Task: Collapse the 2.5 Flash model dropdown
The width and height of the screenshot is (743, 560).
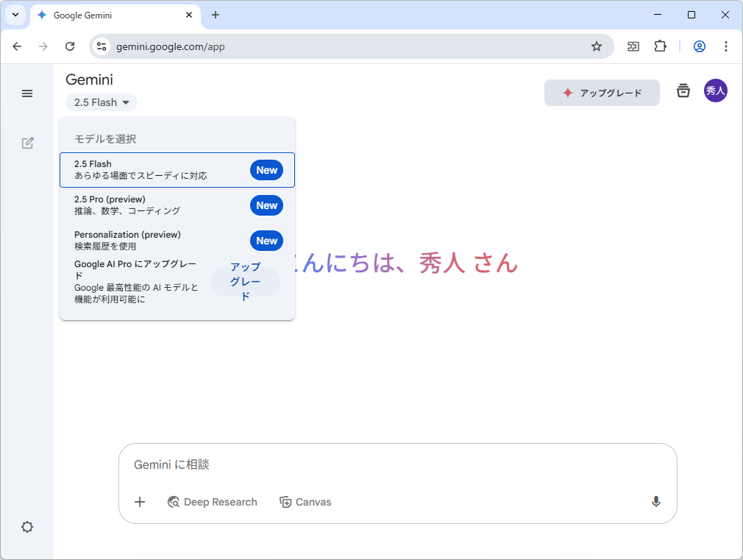Action: (x=101, y=102)
